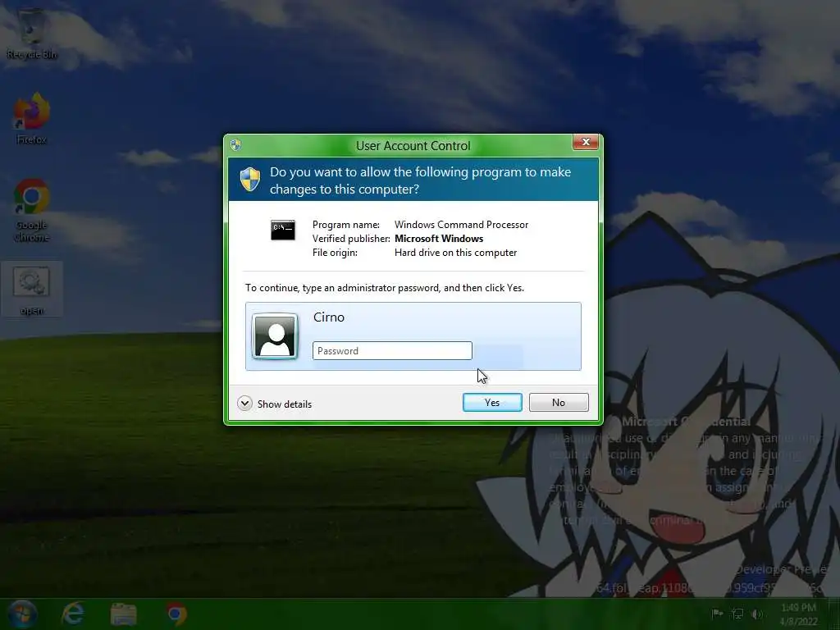The width and height of the screenshot is (840, 630).
Task: Open File Explorer from the taskbar
Action: click(x=123, y=614)
